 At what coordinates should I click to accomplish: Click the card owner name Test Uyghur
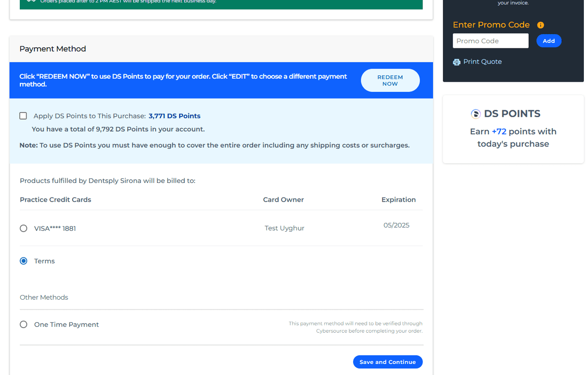pos(284,228)
